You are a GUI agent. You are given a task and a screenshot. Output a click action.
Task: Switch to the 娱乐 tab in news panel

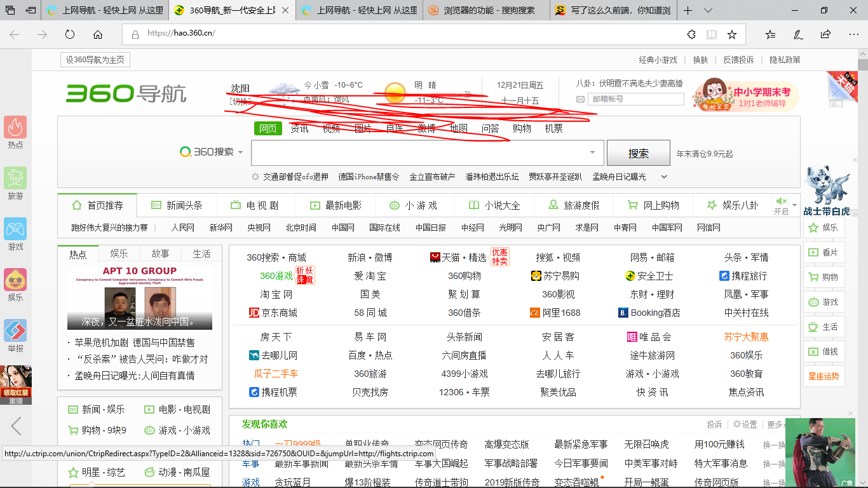point(119,254)
